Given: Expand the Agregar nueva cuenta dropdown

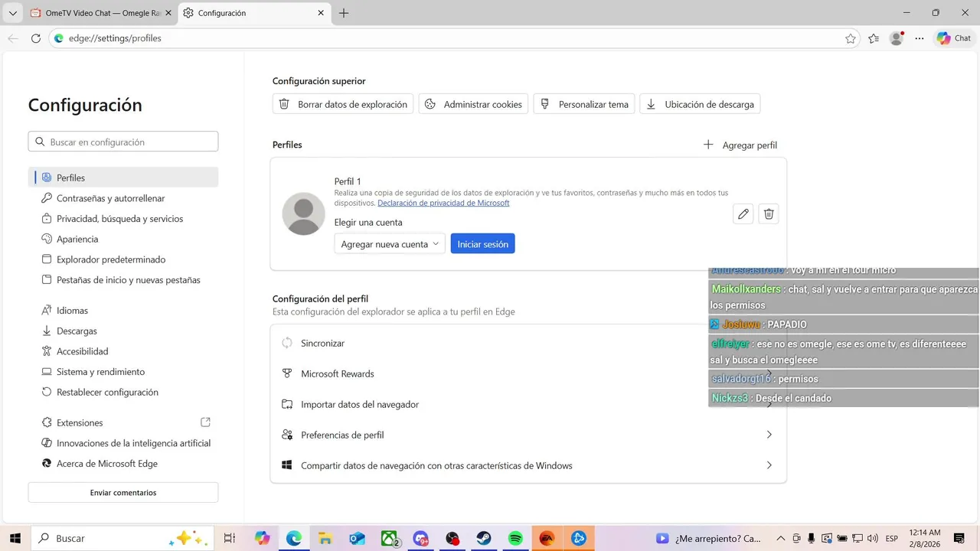Looking at the screenshot, I should pos(390,244).
